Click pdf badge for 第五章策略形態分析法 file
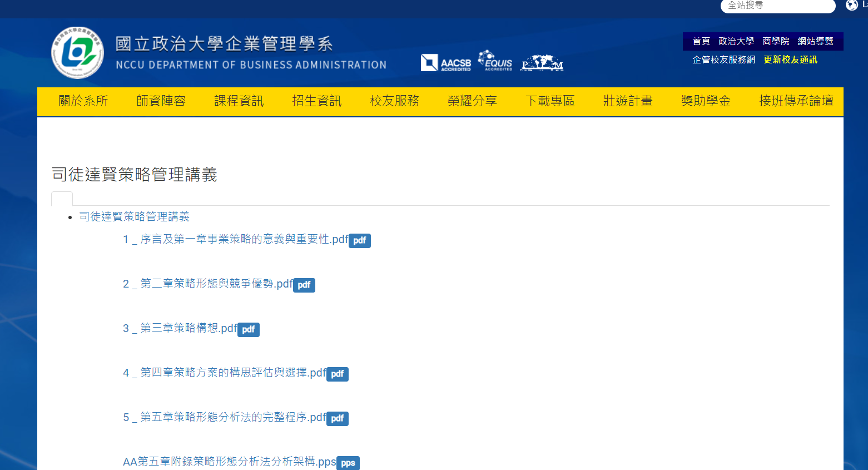This screenshot has width=868, height=470. pos(338,418)
